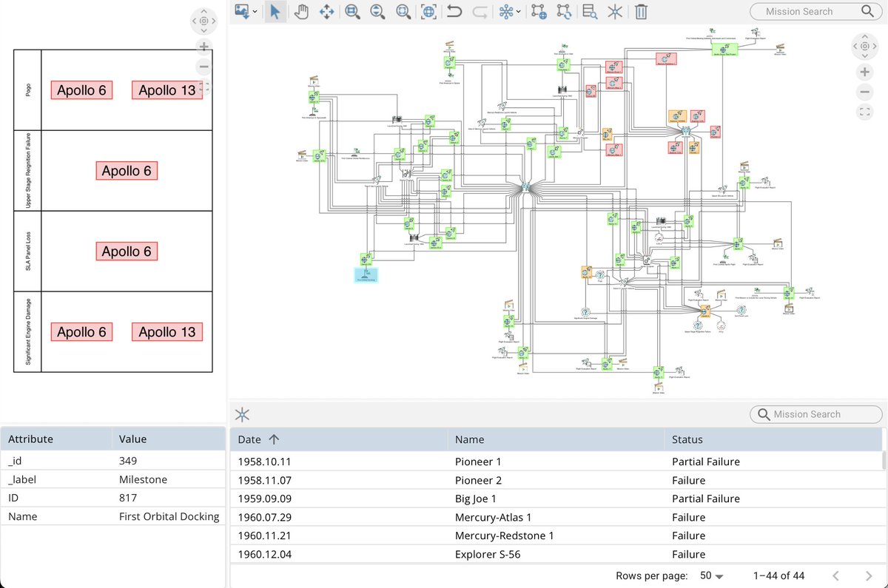The image size is (888, 588).
Task: Select the Big Joe 1 row
Action: tap(556, 499)
